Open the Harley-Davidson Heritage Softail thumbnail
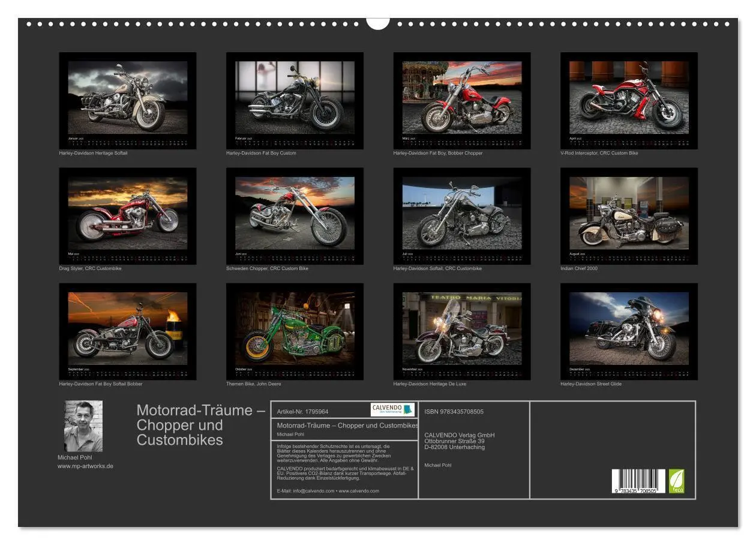This screenshot has width=756, height=545. click(127, 101)
